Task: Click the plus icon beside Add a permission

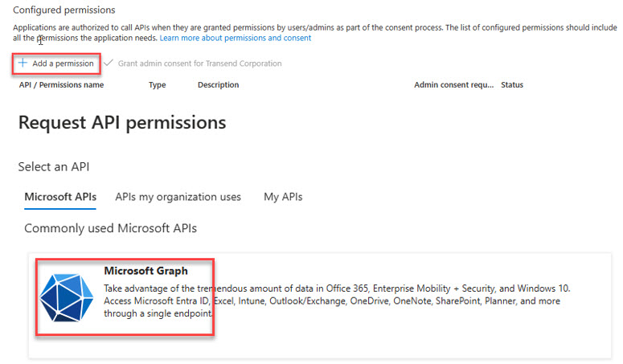Action: 23,63
